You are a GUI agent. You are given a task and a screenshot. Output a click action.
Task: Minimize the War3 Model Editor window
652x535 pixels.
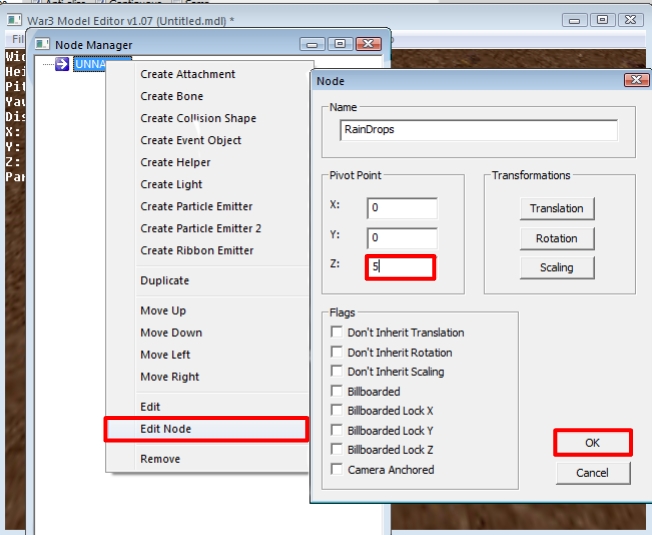575,20
